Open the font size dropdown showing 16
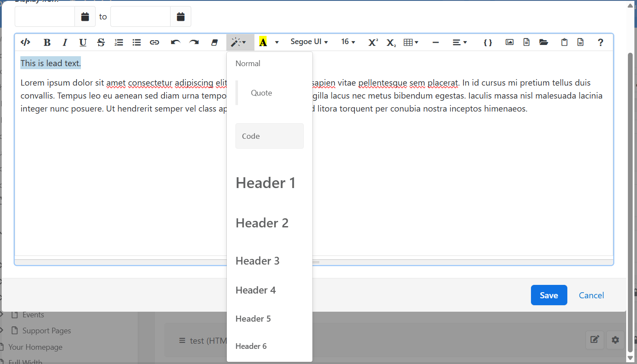The width and height of the screenshot is (637, 364). (x=348, y=42)
